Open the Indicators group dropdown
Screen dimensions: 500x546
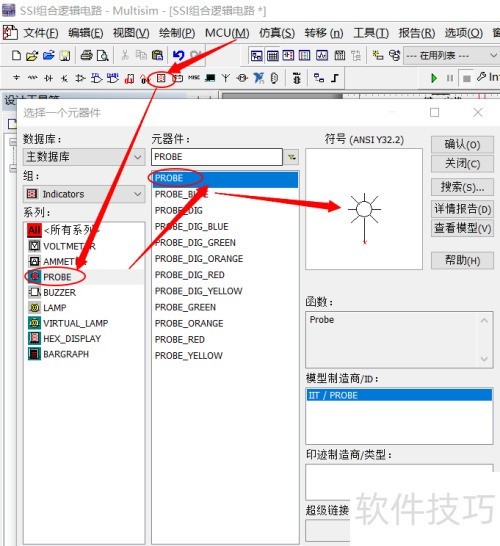(x=84, y=194)
